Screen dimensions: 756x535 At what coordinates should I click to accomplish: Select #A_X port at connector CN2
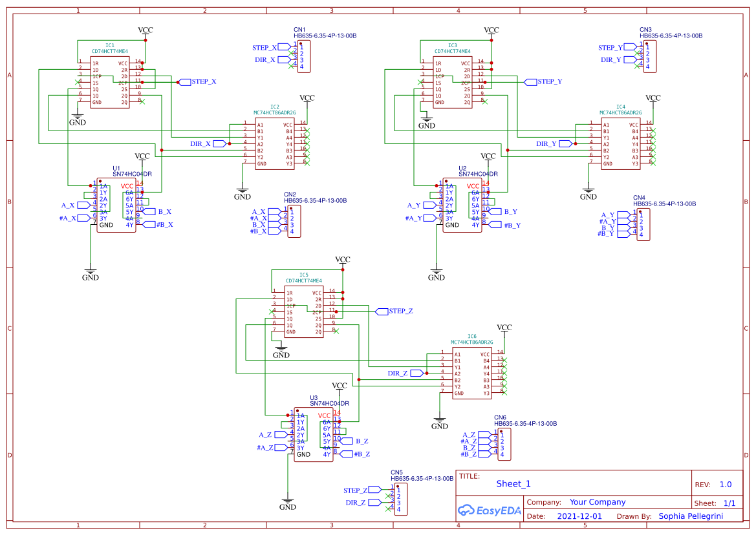click(265, 218)
